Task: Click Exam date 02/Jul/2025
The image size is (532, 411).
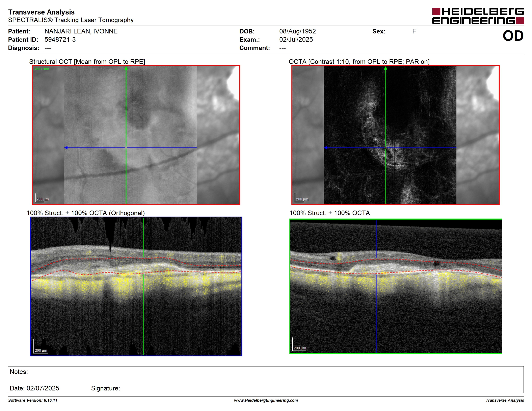Action: [296, 39]
